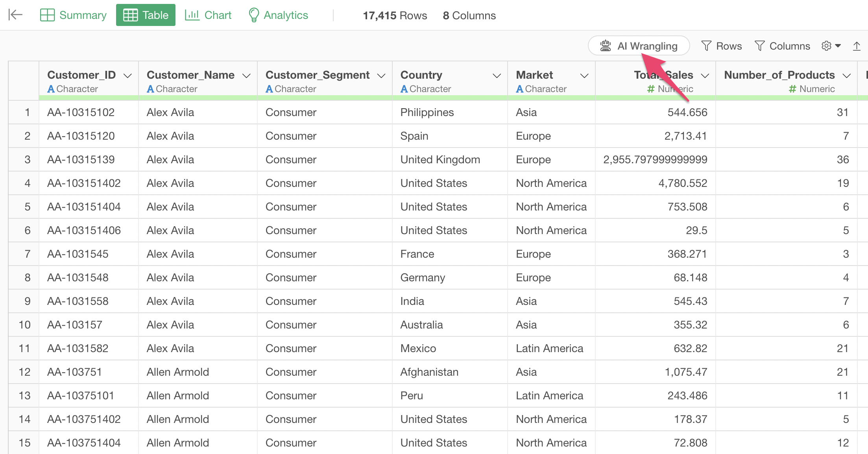Click the collapse sidebar arrow icon
Viewport: 868px width, 454px height.
15,15
